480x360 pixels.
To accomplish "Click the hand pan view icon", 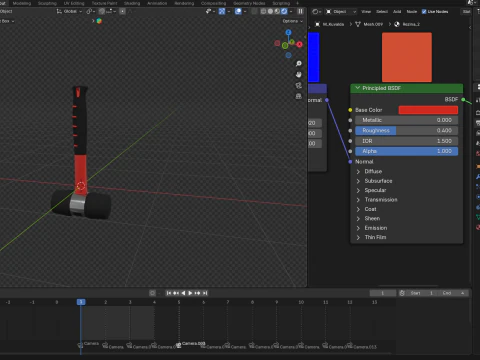I will tap(299, 74).
